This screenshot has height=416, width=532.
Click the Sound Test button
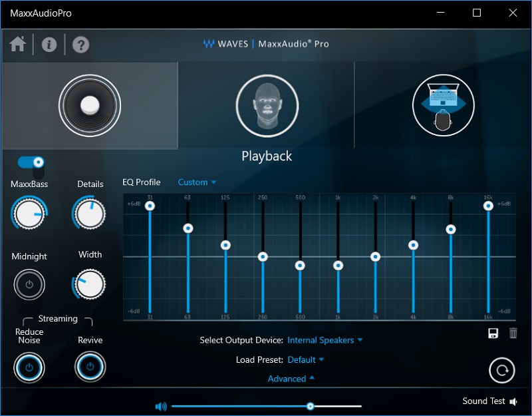[489, 401]
